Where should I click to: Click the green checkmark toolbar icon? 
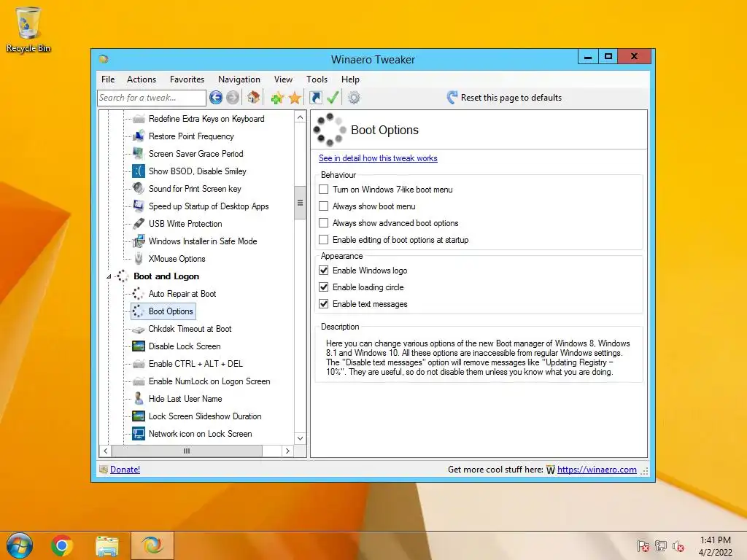(x=333, y=98)
